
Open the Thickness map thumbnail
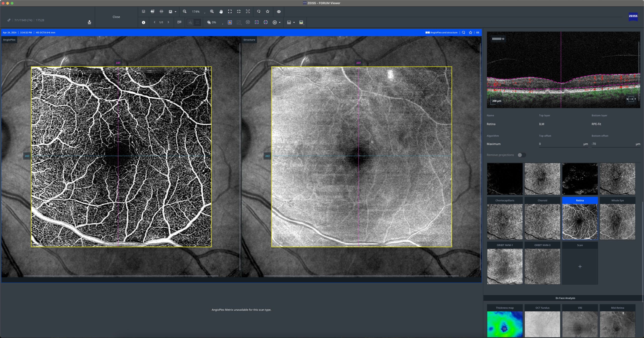[x=505, y=324]
